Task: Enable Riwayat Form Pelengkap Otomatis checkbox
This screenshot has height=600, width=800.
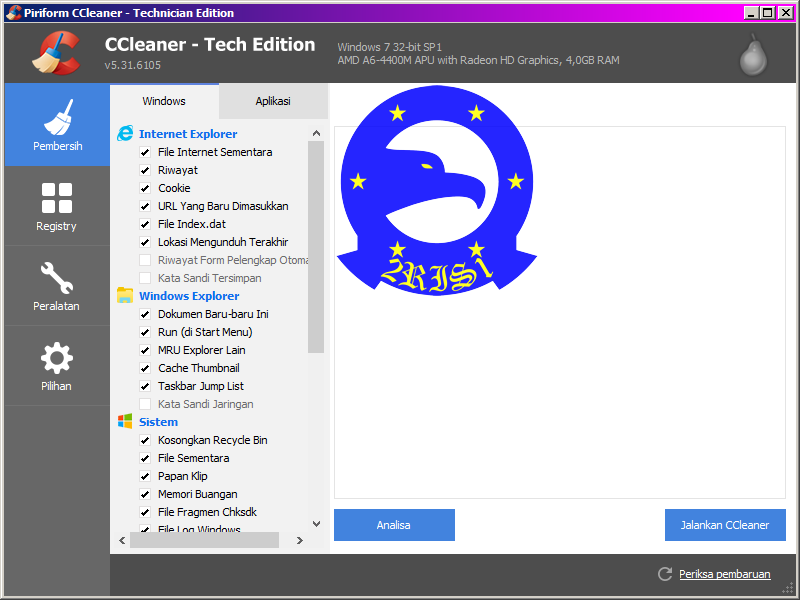Action: (x=145, y=260)
